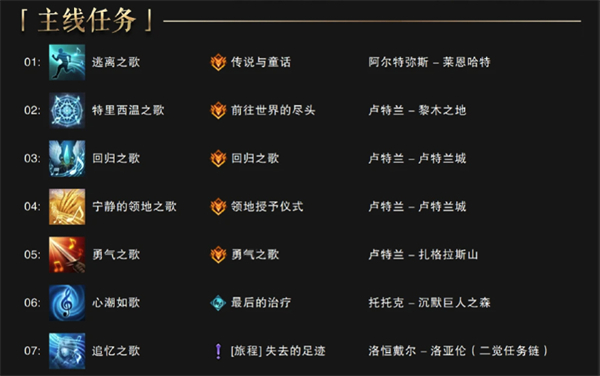Click the orange emblem beside 领地授予仪式
The image size is (600, 376).
(x=218, y=207)
